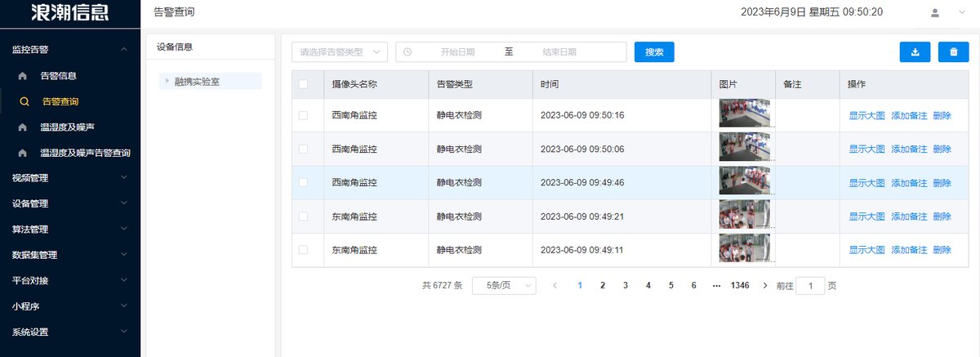The width and height of the screenshot is (980, 357).
Task: Click the 前往 page number input box
Action: (x=810, y=285)
